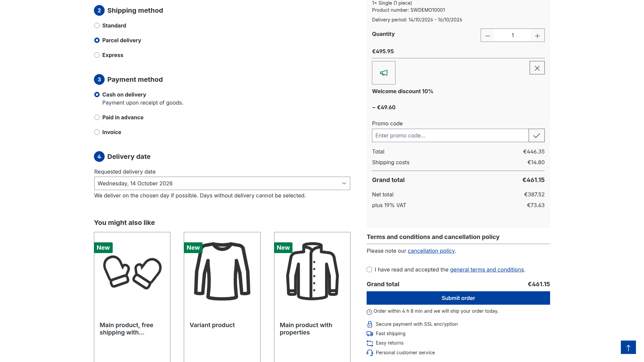Click the megaphone promotion icon

pos(384,73)
